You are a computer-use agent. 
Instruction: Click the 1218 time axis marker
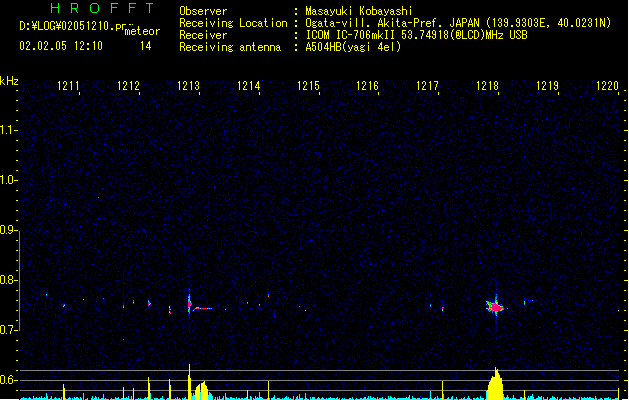coord(487,86)
